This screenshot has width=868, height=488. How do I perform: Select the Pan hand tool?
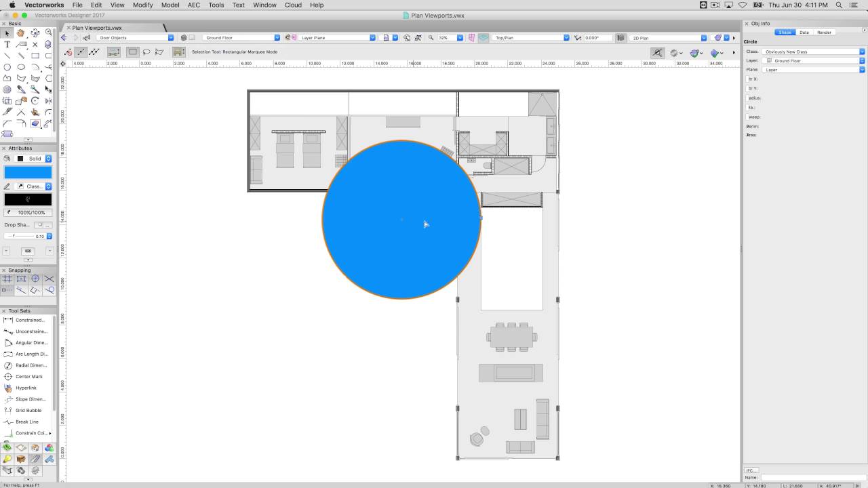pyautogui.click(x=21, y=33)
